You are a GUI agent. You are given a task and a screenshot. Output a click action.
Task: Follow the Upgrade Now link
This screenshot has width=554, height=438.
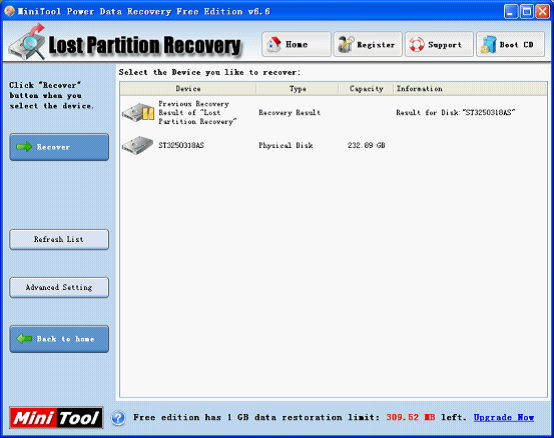pyautogui.click(x=503, y=418)
